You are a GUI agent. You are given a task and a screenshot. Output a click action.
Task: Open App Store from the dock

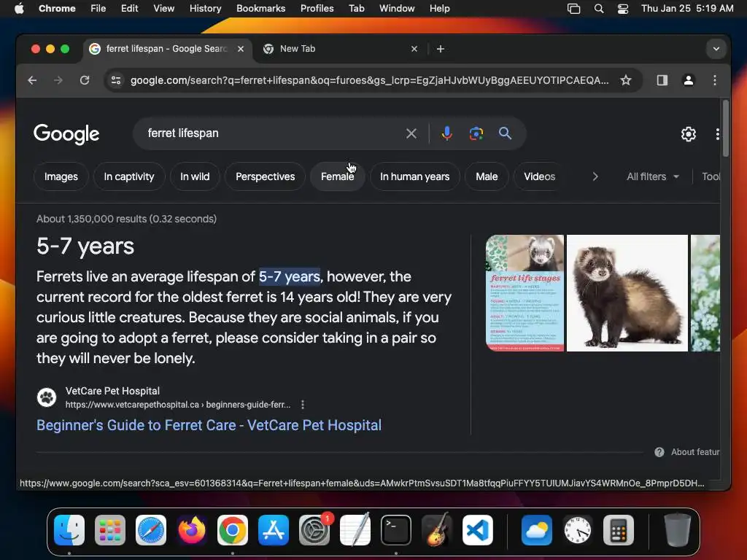pos(274,530)
